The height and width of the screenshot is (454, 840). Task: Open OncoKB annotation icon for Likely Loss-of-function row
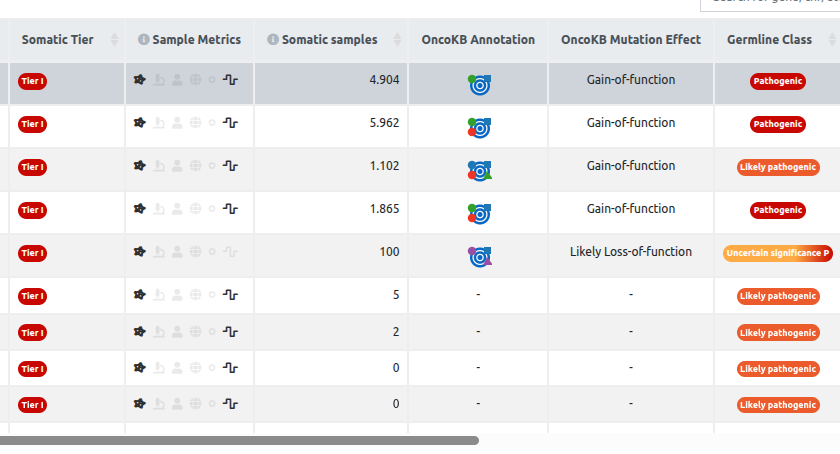[x=480, y=256]
